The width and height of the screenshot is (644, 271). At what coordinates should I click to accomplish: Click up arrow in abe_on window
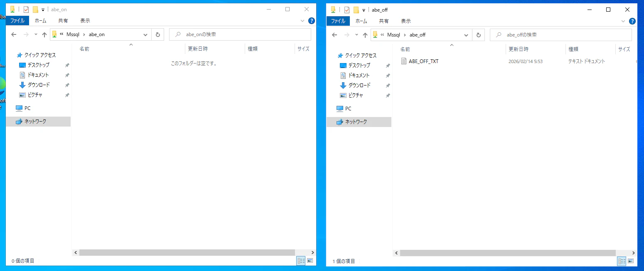44,34
